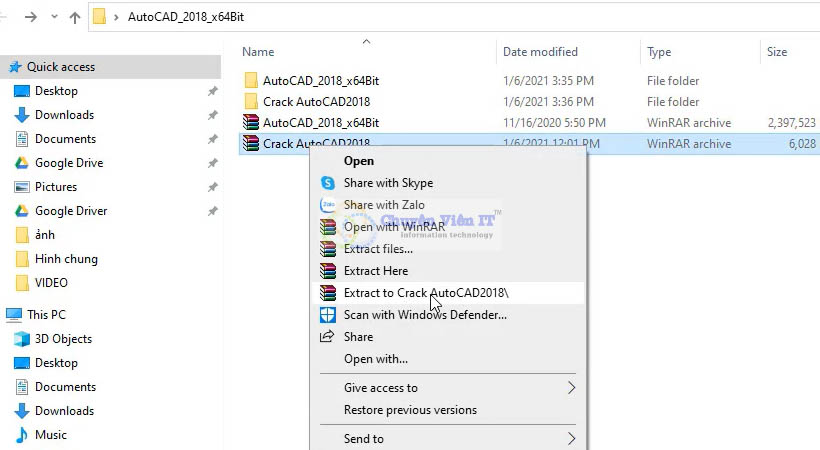Open 3D Objects under This PC

pyautogui.click(x=63, y=339)
